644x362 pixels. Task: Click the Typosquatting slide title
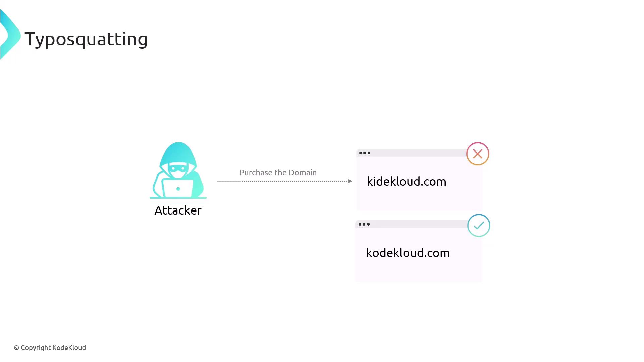pyautogui.click(x=86, y=39)
